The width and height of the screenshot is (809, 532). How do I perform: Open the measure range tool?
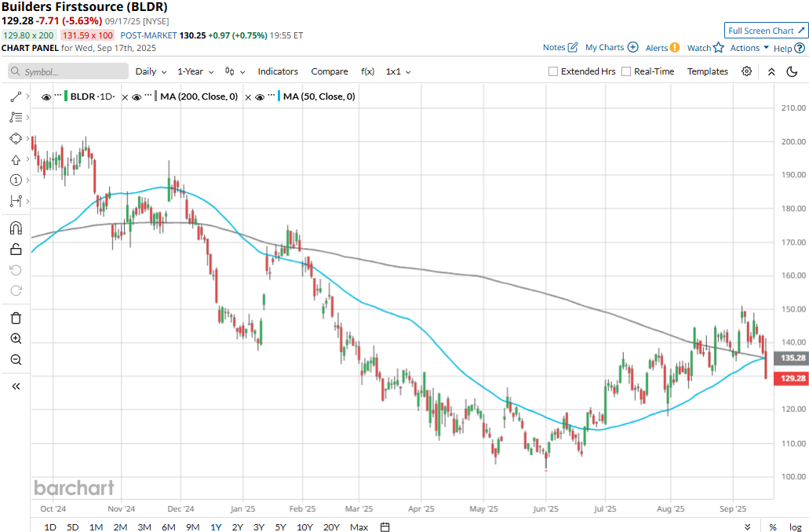16,201
